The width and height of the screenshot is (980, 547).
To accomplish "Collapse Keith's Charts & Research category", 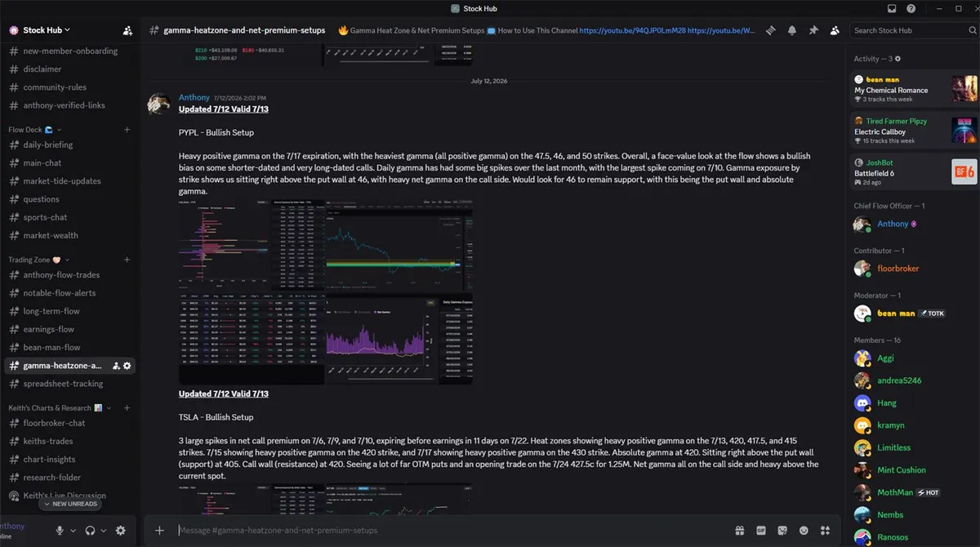I will tap(60, 407).
